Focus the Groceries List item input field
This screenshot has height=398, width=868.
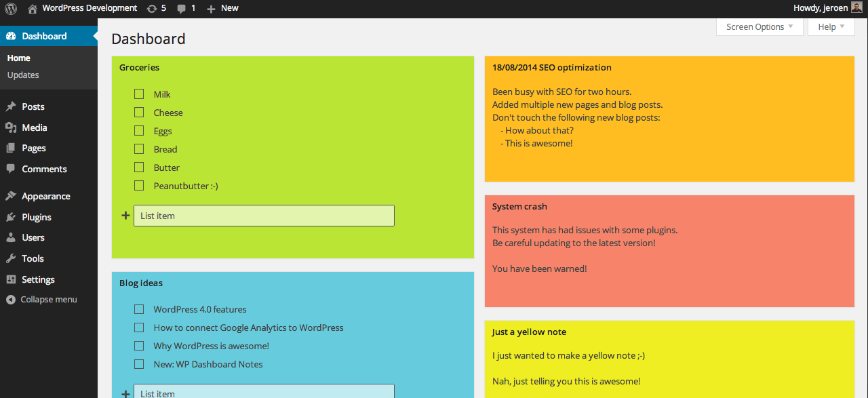(x=264, y=216)
